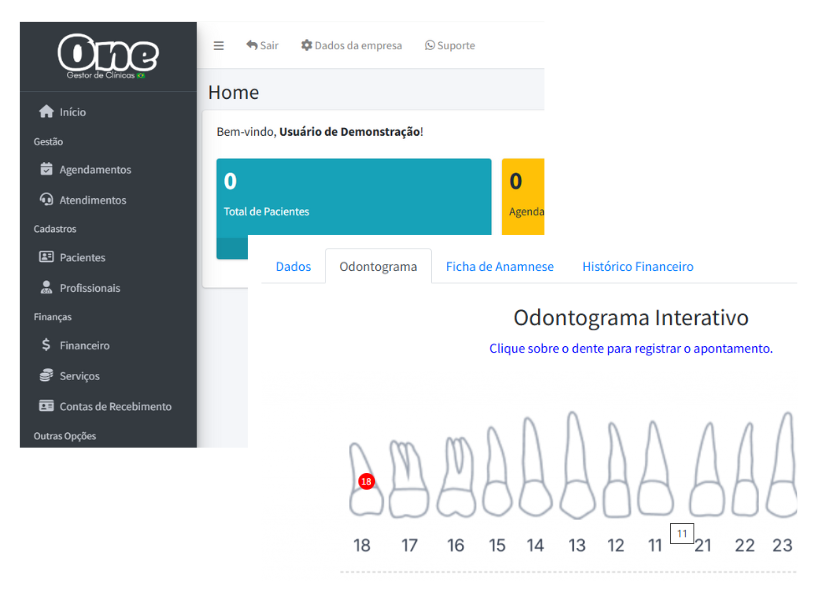The height and width of the screenshot is (614, 833).
Task: Open Atendimentos headset icon in sidebar
Action: 46,200
